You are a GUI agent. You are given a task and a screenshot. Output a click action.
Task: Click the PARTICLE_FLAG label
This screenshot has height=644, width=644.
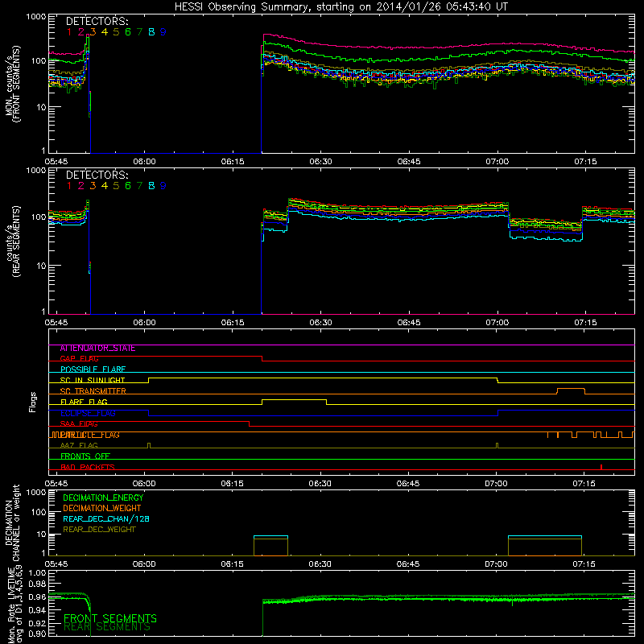90,435
